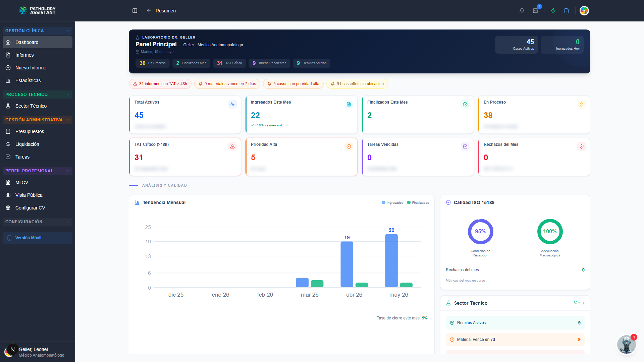Click the 95% Condición de Recepción gauge
This screenshot has width=644, height=362.
tap(480, 232)
